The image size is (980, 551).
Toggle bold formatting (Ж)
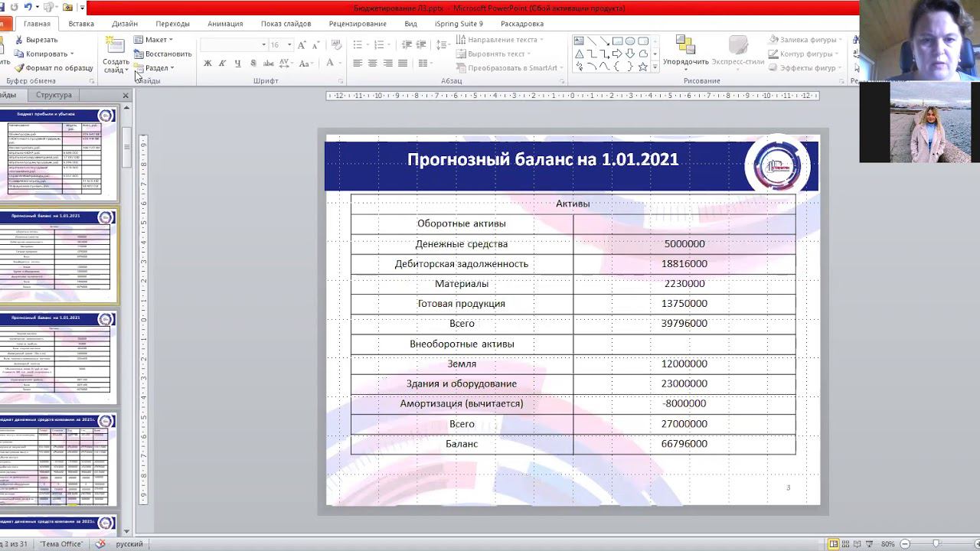(207, 64)
